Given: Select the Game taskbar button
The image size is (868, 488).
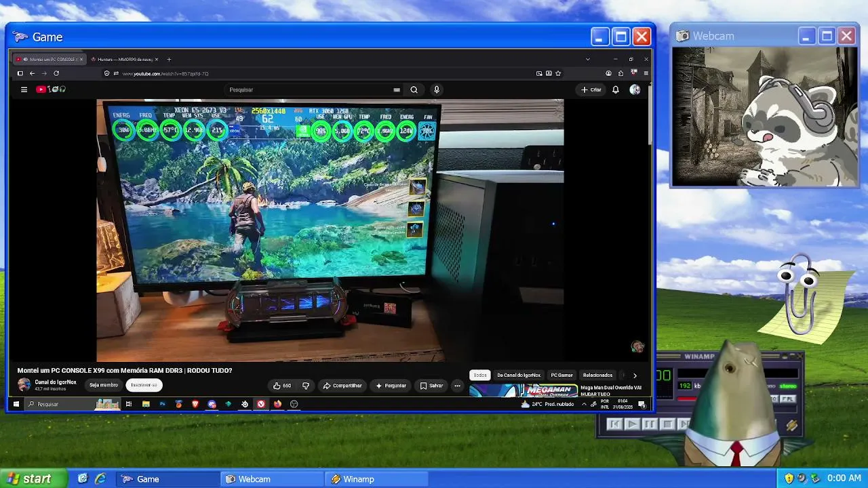Looking at the screenshot, I should point(167,479).
